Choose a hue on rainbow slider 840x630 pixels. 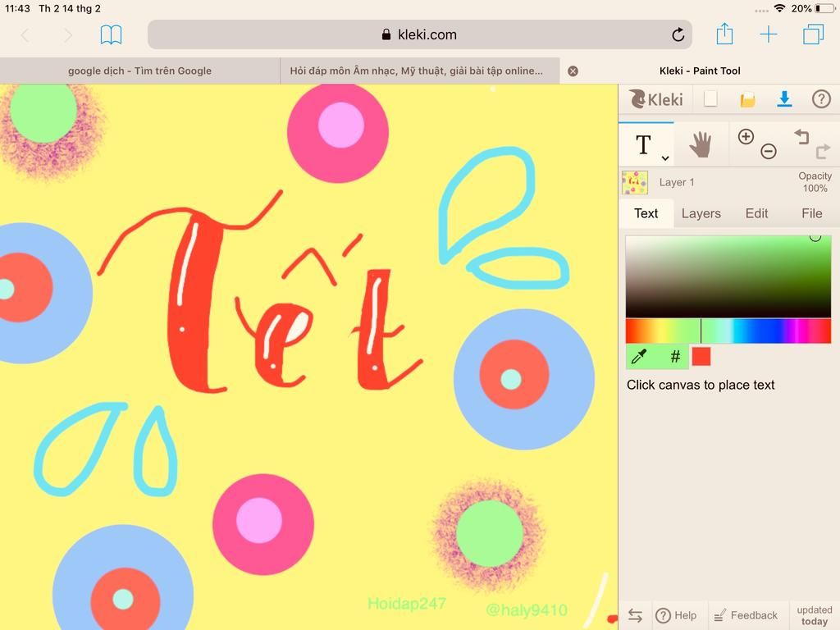click(728, 331)
